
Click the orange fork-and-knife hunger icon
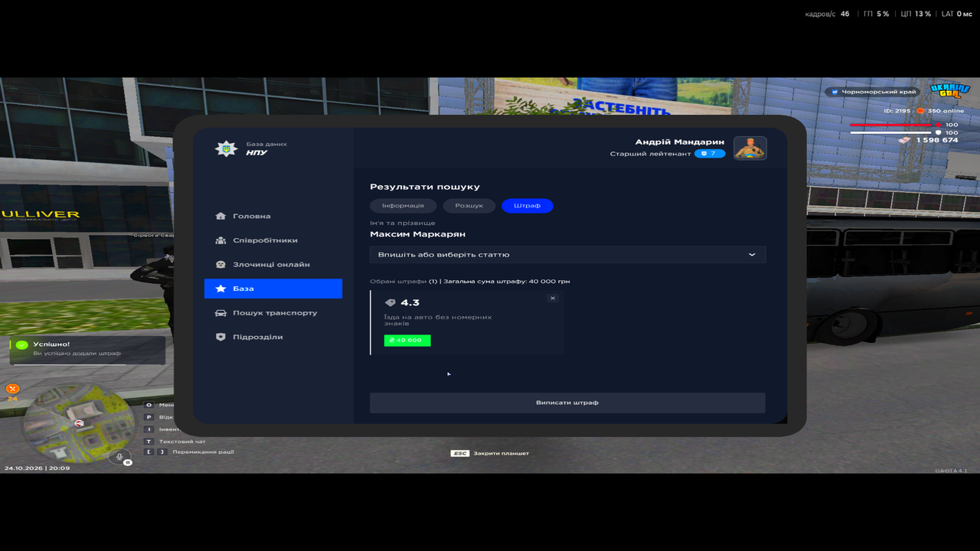12,389
